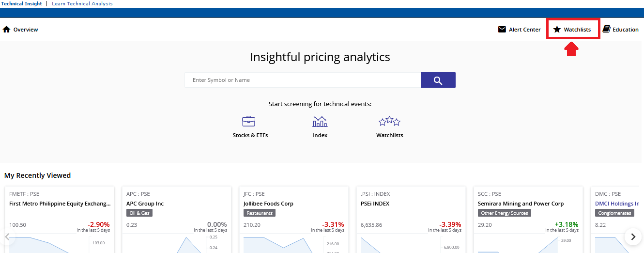Click the Conglomerates tag
This screenshot has height=253, width=644.
[x=615, y=213]
